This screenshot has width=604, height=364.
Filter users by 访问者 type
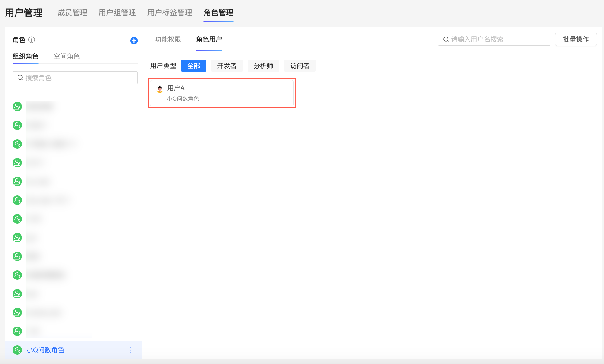tap(300, 66)
